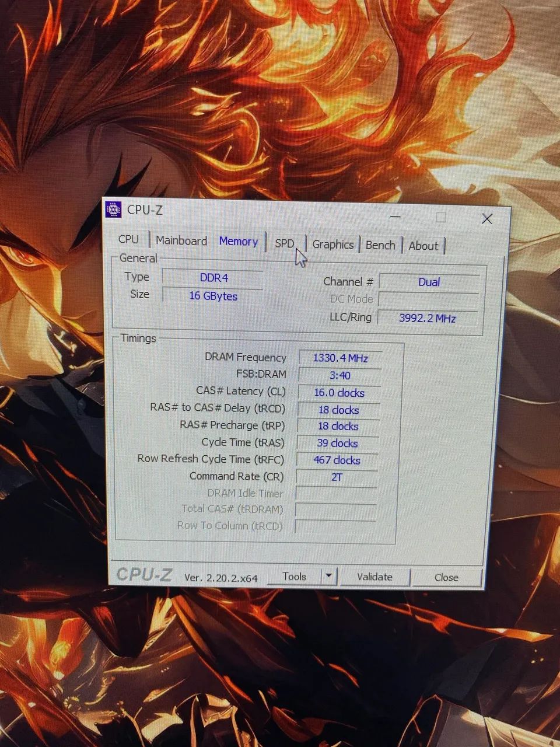This screenshot has height=747, width=560.
Task: Click the Channel # label
Action: pyautogui.click(x=348, y=281)
